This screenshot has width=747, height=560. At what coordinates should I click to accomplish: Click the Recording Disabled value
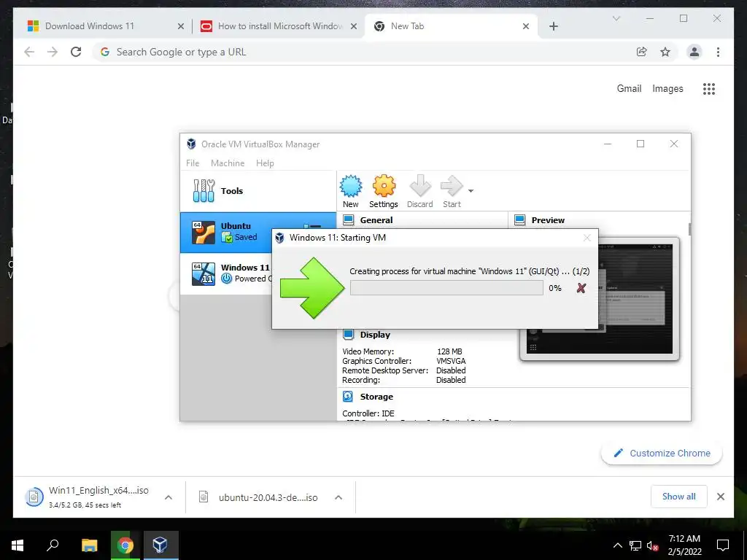(451, 380)
